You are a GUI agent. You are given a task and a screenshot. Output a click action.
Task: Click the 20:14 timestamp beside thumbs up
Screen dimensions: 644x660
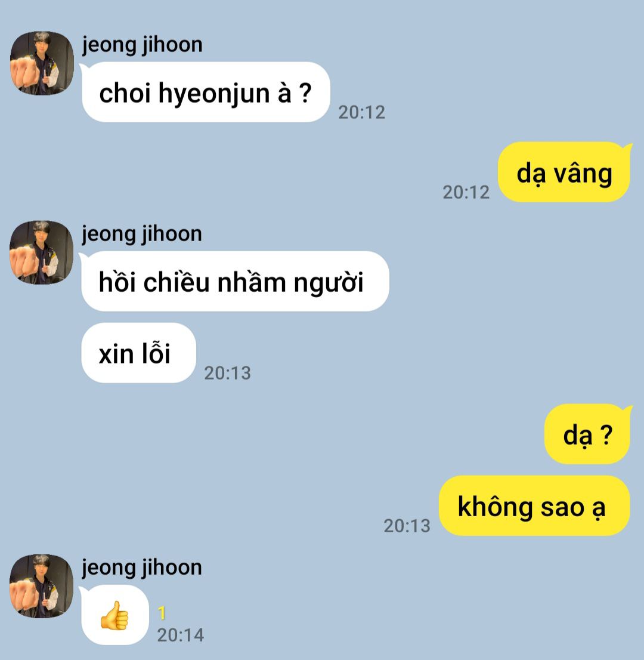[181, 635]
